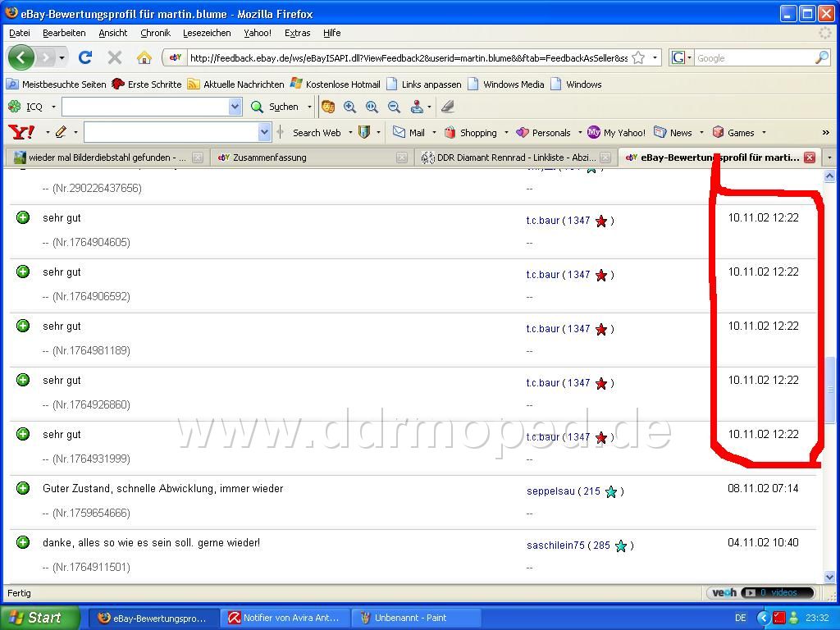Open the Datei menu
This screenshot has width=840, height=630.
pyautogui.click(x=20, y=33)
